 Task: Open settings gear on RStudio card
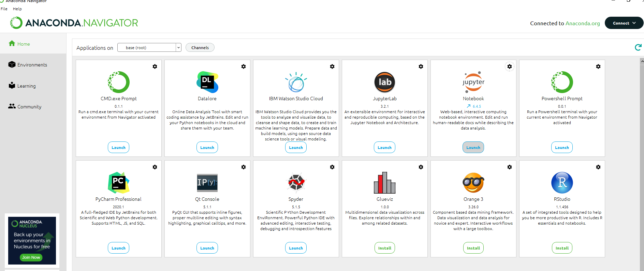[598, 167]
